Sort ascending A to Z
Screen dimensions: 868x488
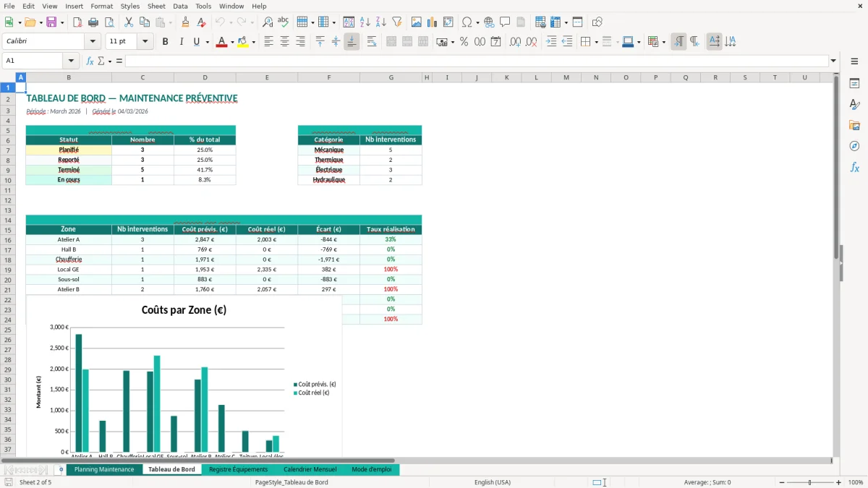(365, 22)
